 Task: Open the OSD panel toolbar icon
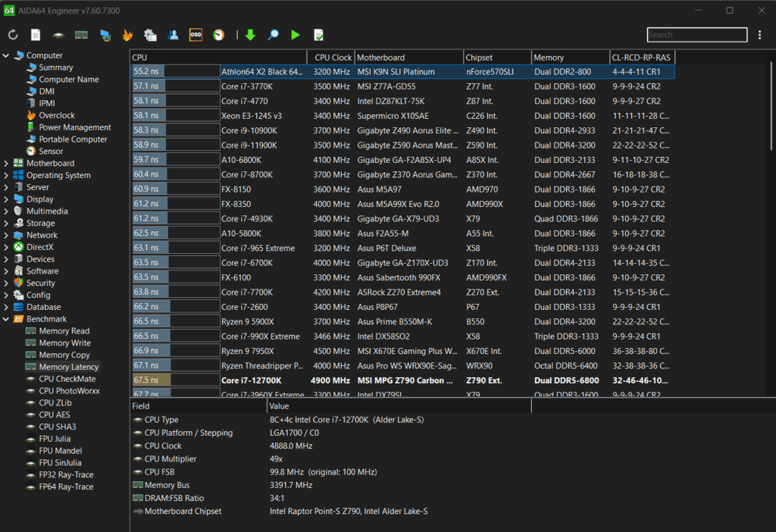tap(196, 35)
